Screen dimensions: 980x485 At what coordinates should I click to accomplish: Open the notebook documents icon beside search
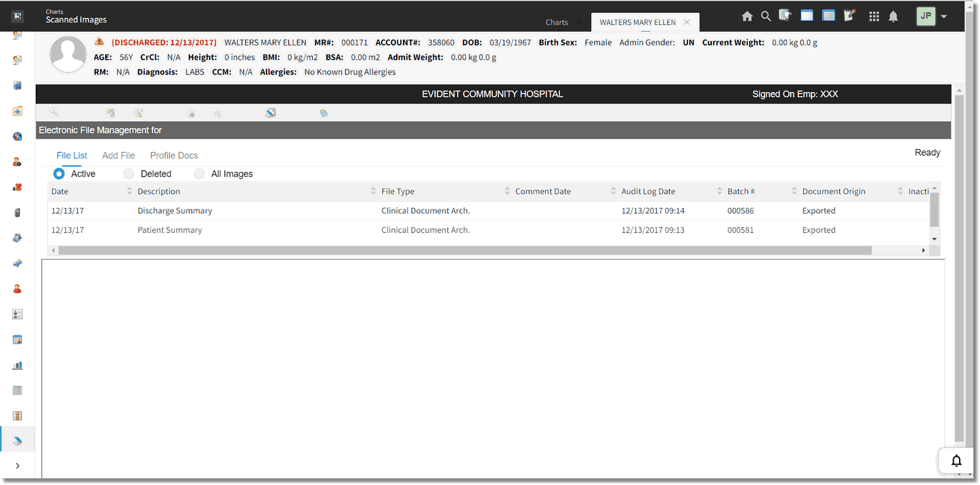click(786, 16)
